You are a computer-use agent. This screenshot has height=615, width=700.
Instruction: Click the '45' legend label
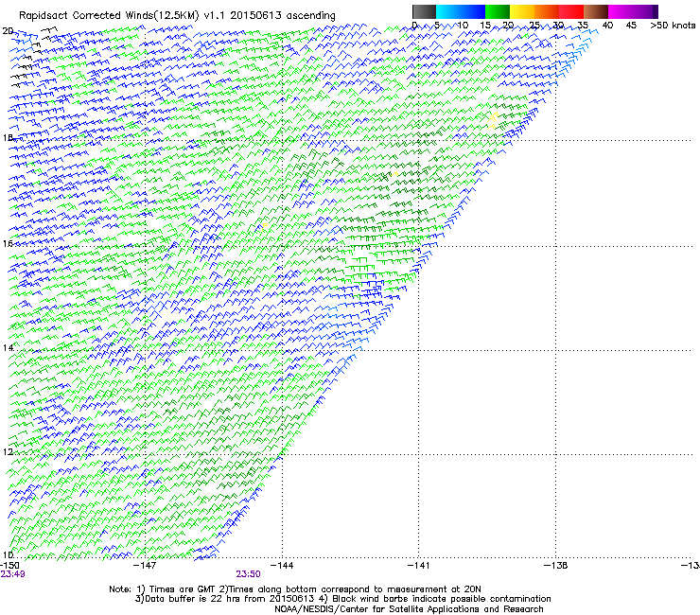[631, 26]
